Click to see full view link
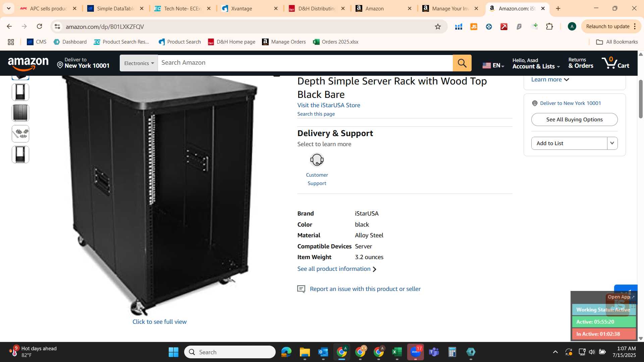 [x=159, y=322]
